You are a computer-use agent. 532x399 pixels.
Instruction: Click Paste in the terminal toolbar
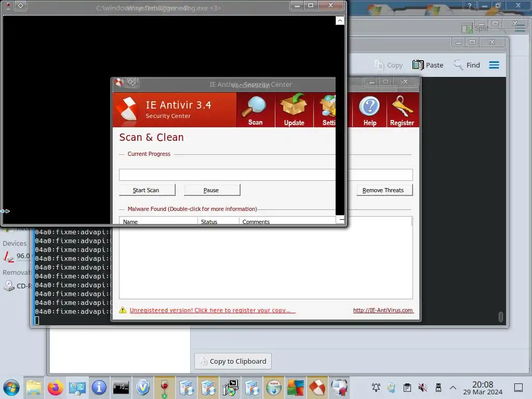coord(428,65)
